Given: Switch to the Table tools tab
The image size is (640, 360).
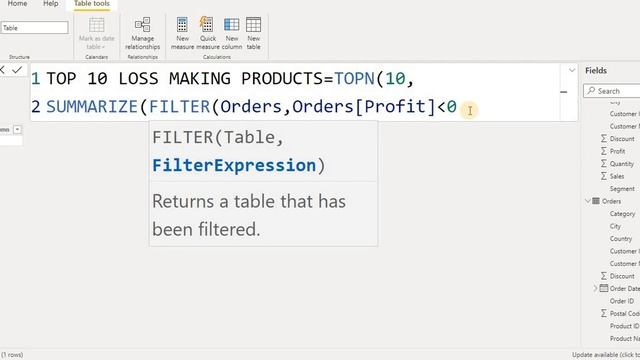Looking at the screenshot, I should click(x=92, y=4).
